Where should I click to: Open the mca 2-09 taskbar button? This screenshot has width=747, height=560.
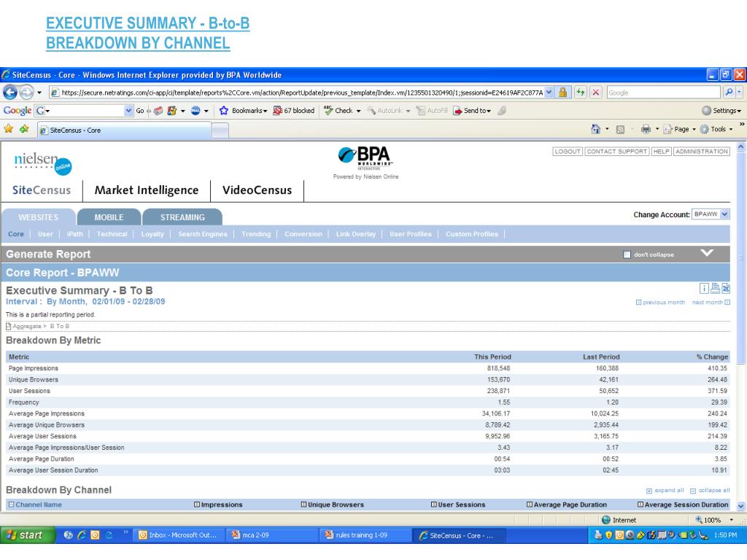tap(271, 535)
